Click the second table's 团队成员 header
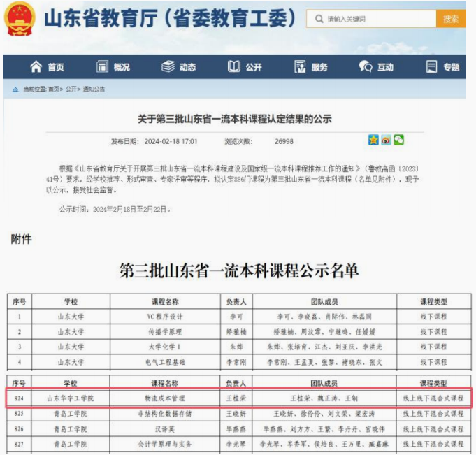Screen dimensions: 476x455 point(324,384)
